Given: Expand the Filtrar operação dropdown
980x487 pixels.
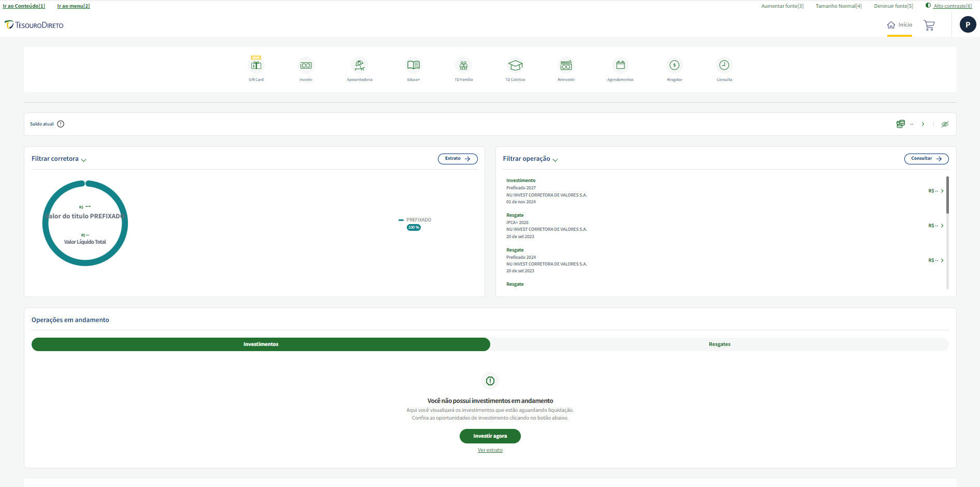Looking at the screenshot, I should tap(530, 159).
